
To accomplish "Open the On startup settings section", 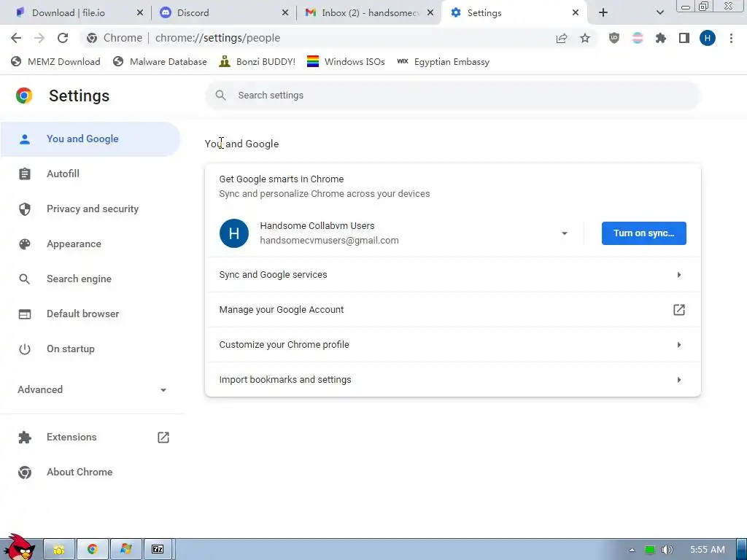I will tap(90, 349).
